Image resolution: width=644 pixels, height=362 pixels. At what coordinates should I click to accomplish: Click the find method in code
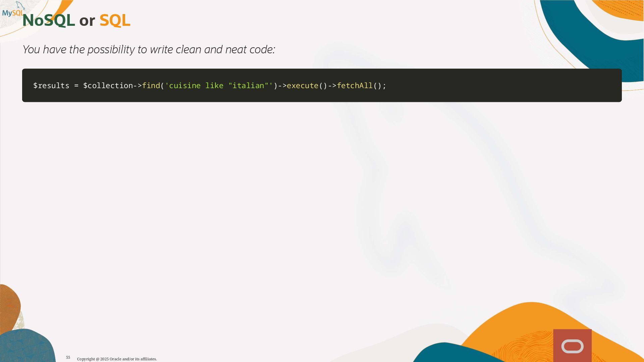[151, 86]
